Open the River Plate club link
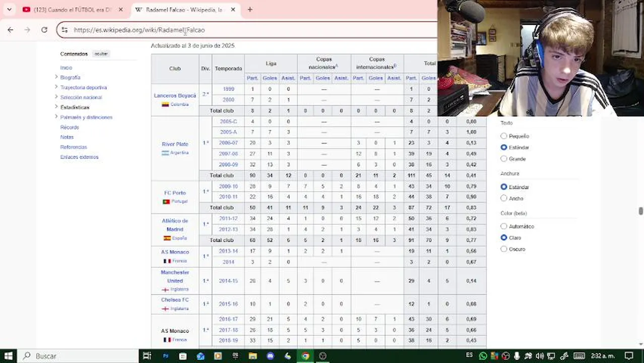The width and height of the screenshot is (644, 363). (x=175, y=144)
